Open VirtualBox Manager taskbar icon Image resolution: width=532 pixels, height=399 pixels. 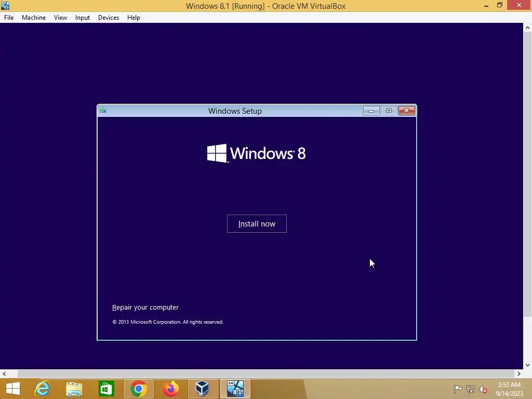[x=203, y=389]
